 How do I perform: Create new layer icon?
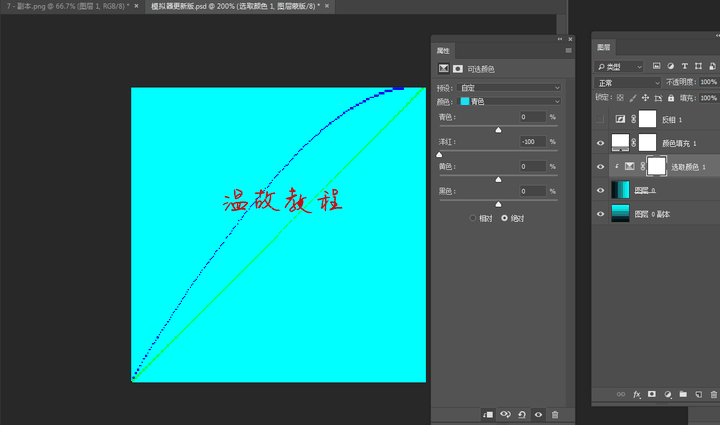(x=698, y=394)
